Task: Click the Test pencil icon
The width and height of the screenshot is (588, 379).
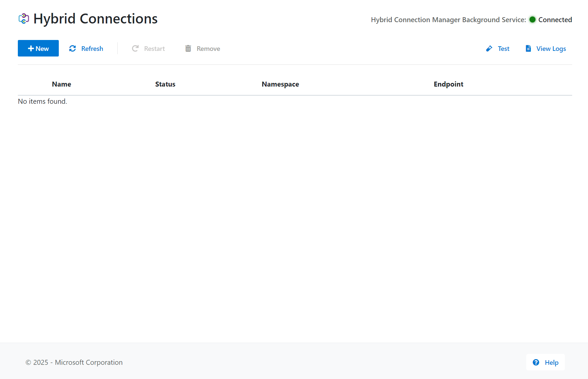Action: 489,49
